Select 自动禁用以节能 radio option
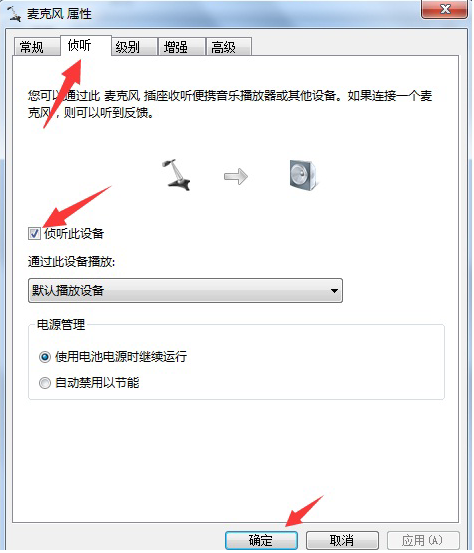 pyautogui.click(x=45, y=383)
